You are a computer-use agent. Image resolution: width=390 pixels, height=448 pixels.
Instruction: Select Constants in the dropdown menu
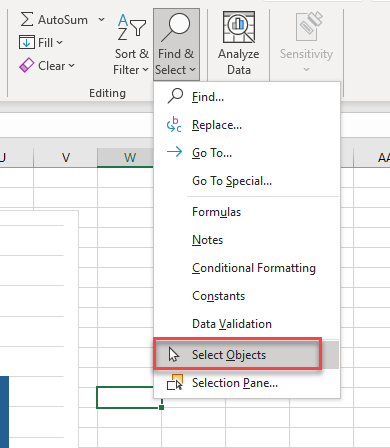tap(247, 296)
